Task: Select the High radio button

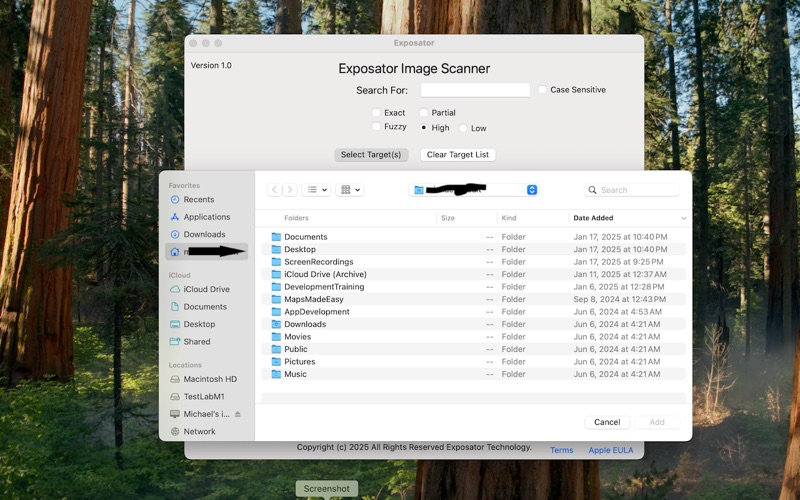Action: 423,128
